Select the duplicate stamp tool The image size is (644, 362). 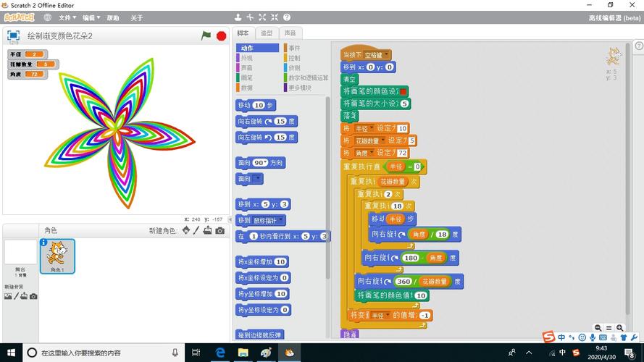click(238, 17)
